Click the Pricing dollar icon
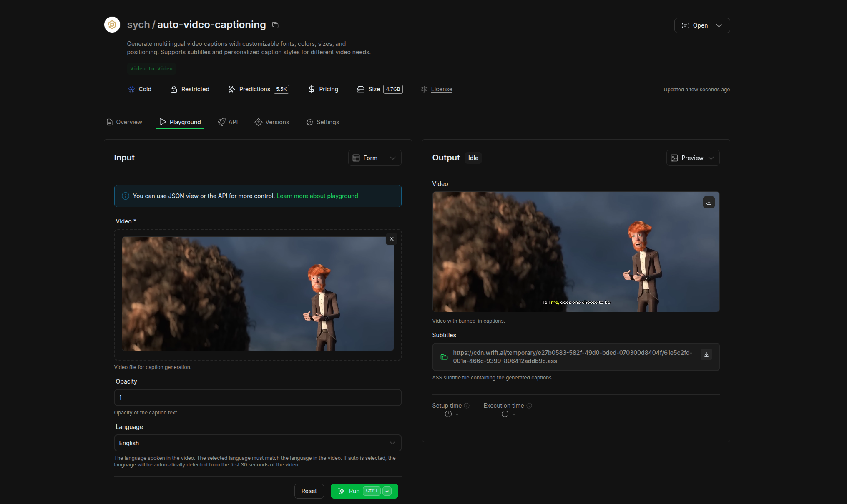Viewport: 847px width, 504px height. pos(312,89)
